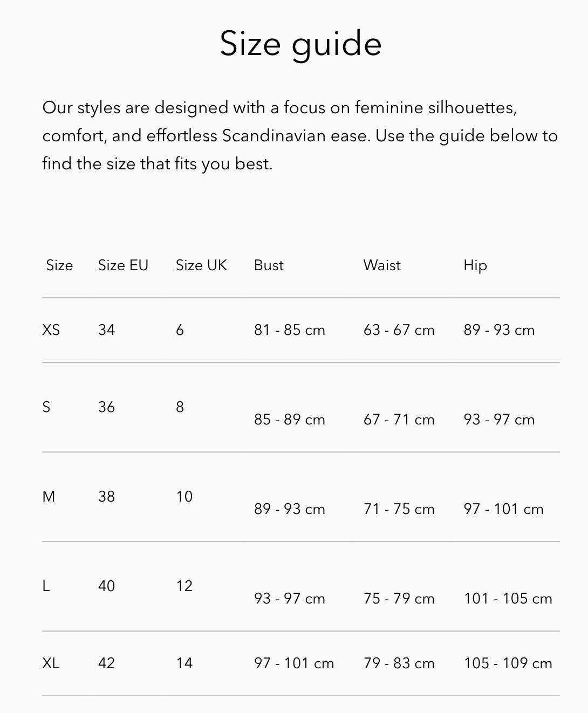The height and width of the screenshot is (713, 588).
Task: Click the Size UK column header
Action: [x=201, y=265]
